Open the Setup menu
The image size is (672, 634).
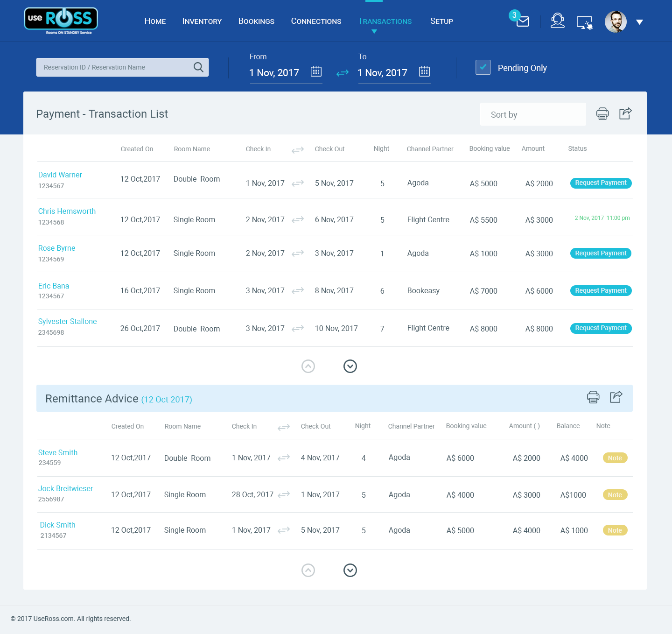pyautogui.click(x=441, y=21)
